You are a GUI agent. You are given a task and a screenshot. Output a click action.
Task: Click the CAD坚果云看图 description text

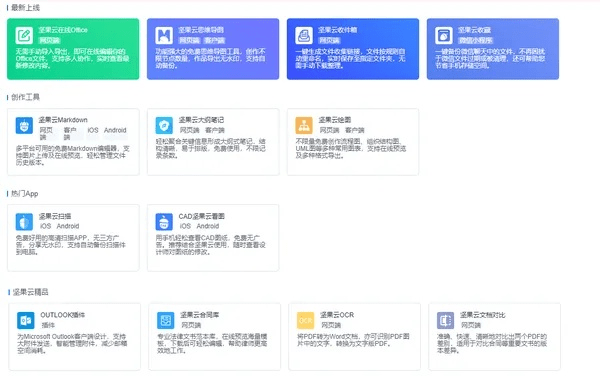(x=210, y=245)
